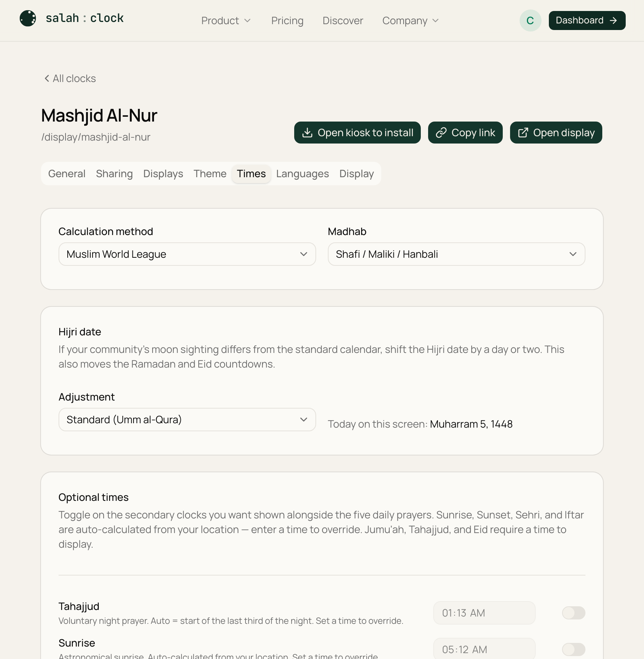Open the user avatar 'C' menu

530,21
